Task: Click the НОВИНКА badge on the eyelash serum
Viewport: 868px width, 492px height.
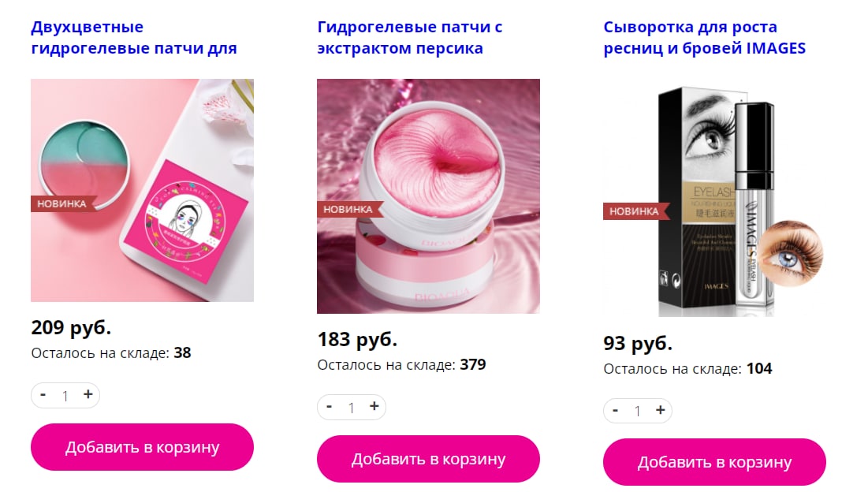Action: click(635, 211)
